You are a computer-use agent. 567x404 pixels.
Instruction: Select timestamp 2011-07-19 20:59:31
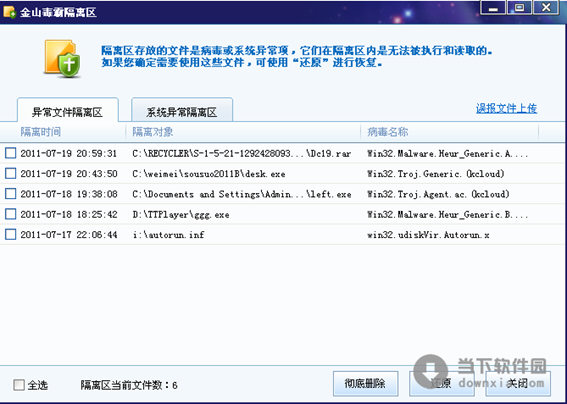(x=69, y=153)
